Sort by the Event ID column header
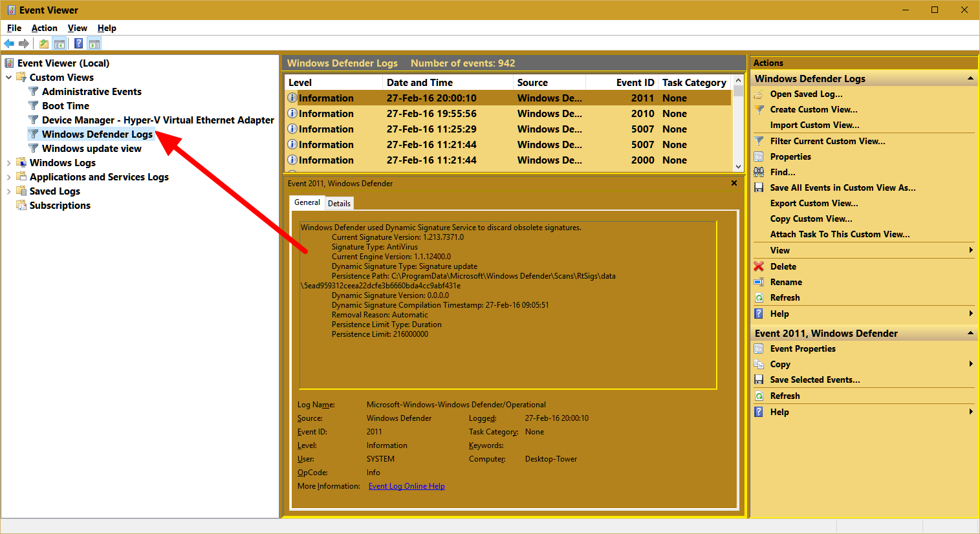Screen dimensions: 980x534 pos(622,83)
